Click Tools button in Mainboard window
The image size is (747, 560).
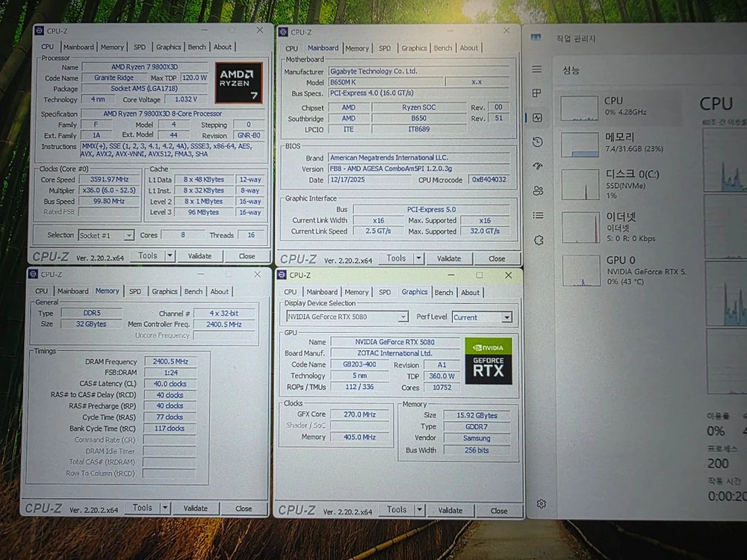tap(396, 258)
